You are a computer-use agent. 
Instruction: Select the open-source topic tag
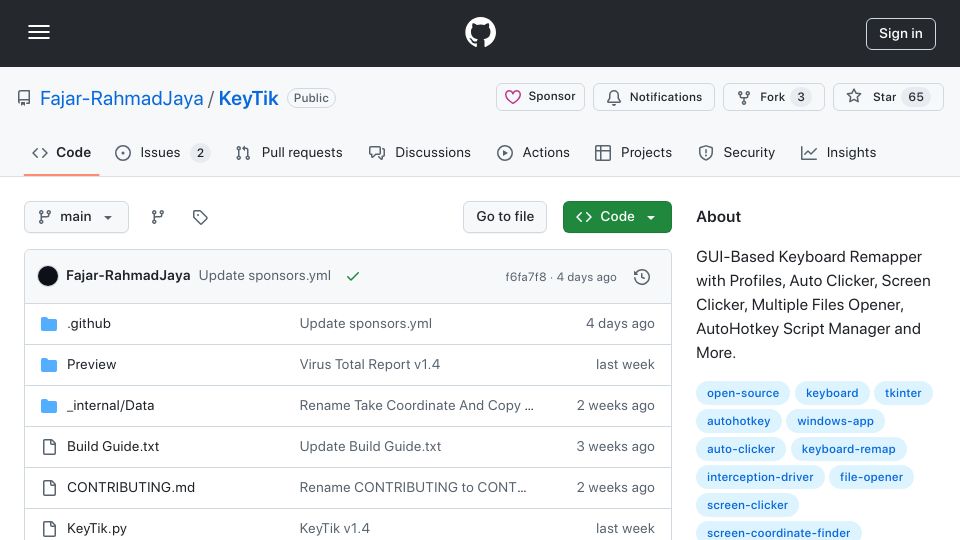pyautogui.click(x=743, y=393)
